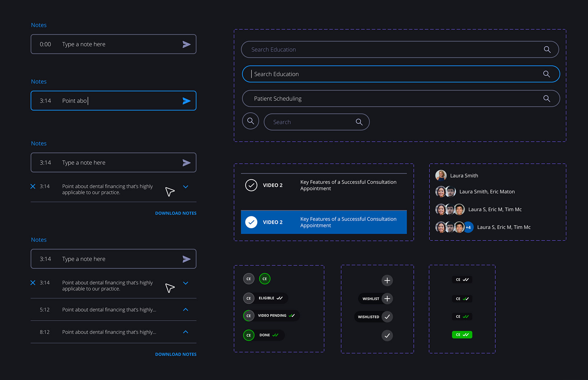Click send arrow in the 0:00 note field
The image size is (588, 380).
coord(186,44)
